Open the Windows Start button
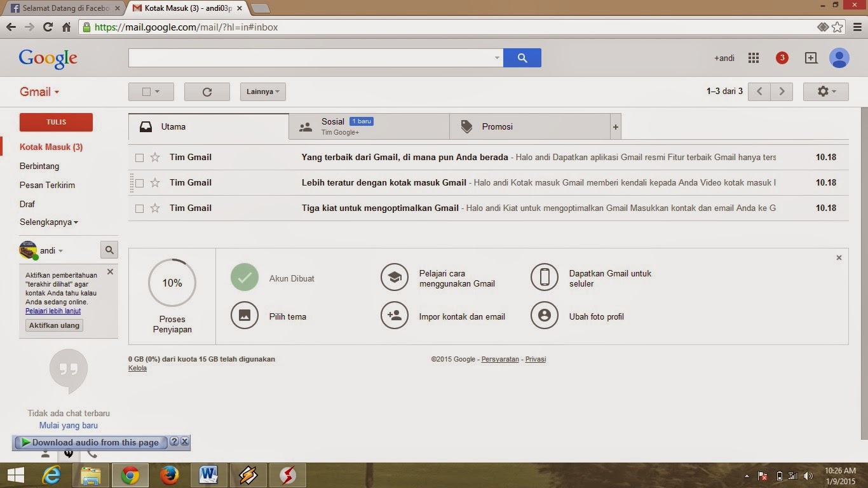 [x=15, y=475]
